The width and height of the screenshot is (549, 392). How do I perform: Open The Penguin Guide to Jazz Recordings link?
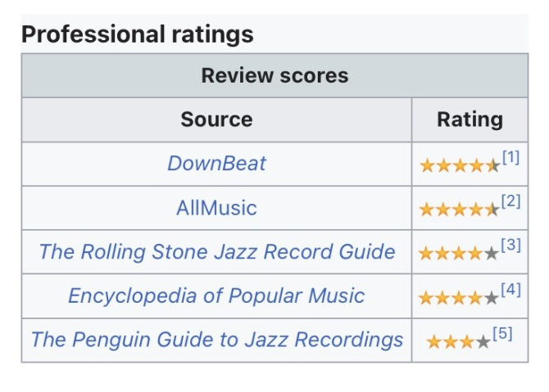click(x=216, y=340)
